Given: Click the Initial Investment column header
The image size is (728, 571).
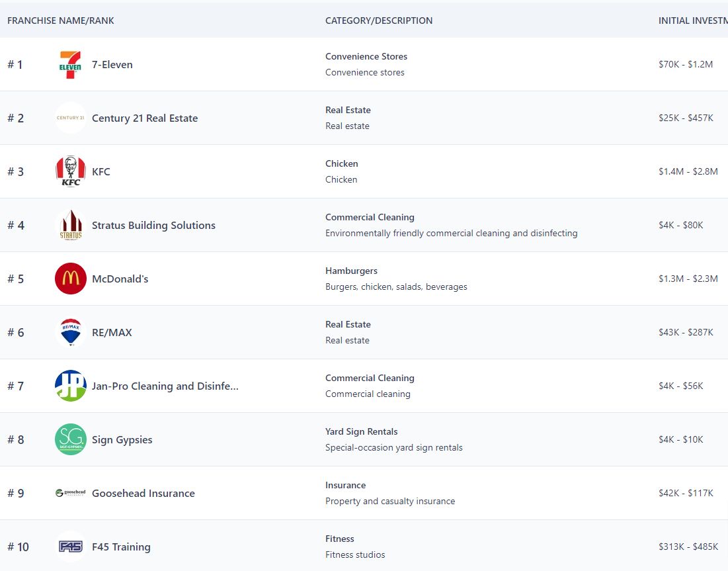Looking at the screenshot, I should [693, 21].
